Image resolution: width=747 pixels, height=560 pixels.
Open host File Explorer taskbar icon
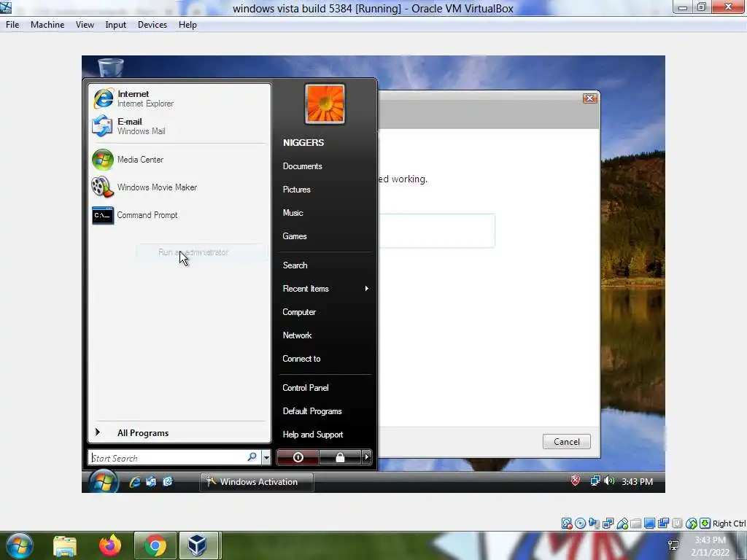[65, 545]
